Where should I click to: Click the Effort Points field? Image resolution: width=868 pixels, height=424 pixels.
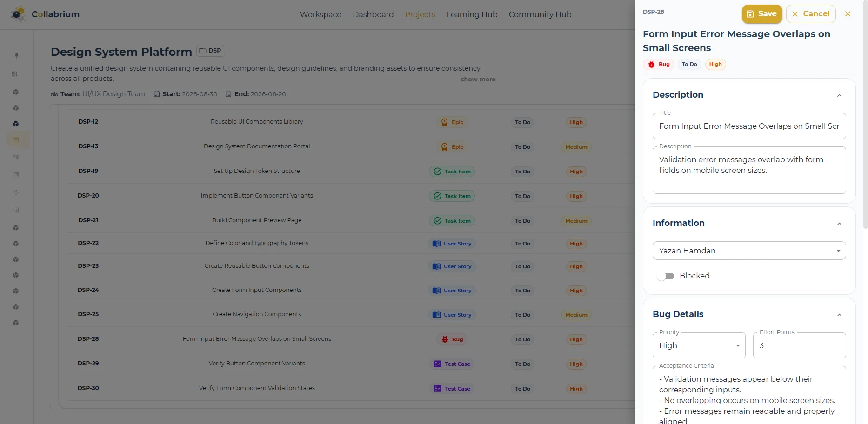click(x=800, y=345)
